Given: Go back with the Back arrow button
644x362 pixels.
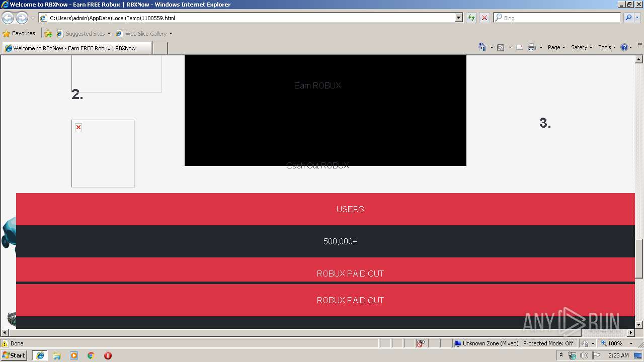Looking at the screenshot, I should 8,18.
